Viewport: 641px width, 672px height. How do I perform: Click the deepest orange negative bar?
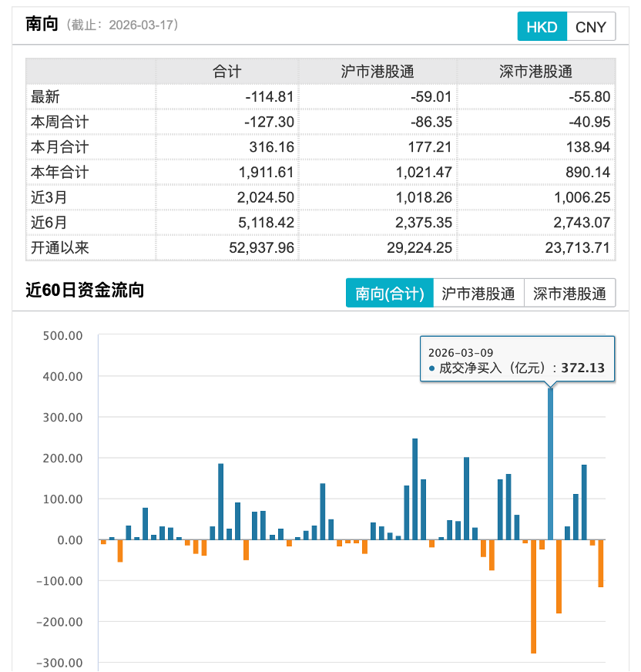[533, 597]
